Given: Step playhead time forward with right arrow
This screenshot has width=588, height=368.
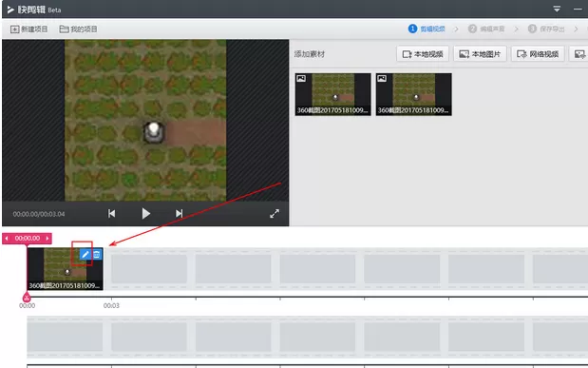Looking at the screenshot, I should tap(47, 239).
